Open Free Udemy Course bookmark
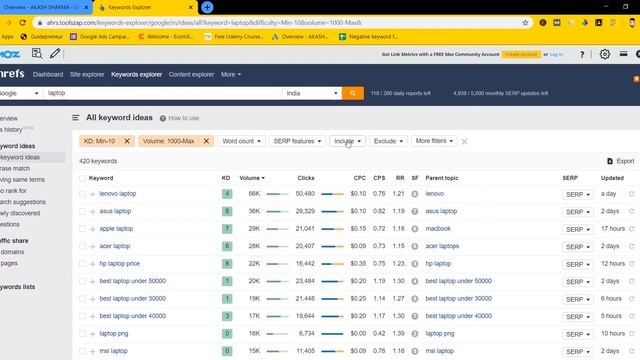The width and height of the screenshot is (640, 360). click(234, 37)
